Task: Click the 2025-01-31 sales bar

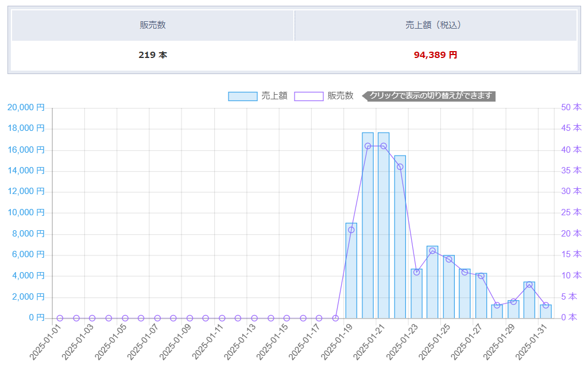Action: pyautogui.click(x=546, y=312)
